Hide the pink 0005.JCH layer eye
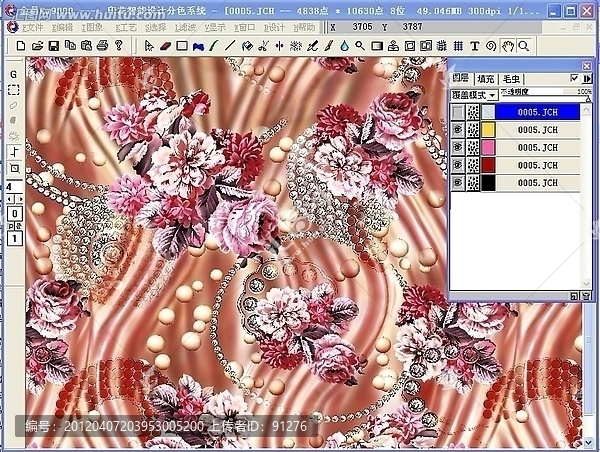 coord(458,147)
